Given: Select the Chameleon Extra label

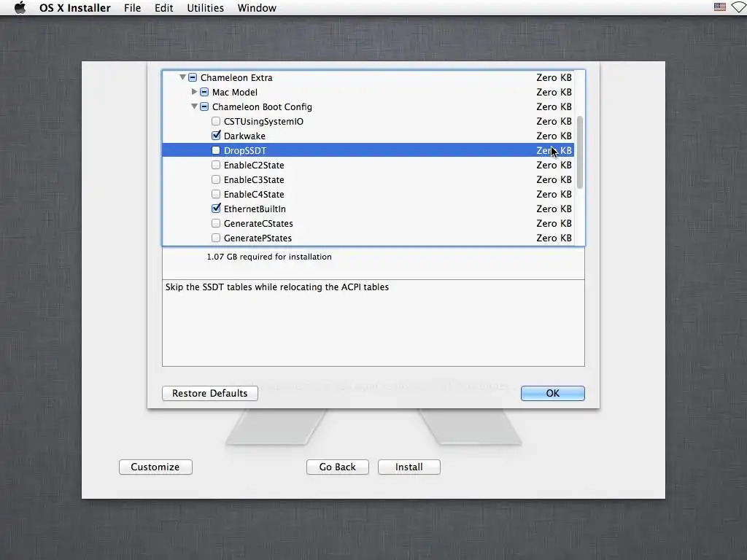Looking at the screenshot, I should click(x=236, y=77).
